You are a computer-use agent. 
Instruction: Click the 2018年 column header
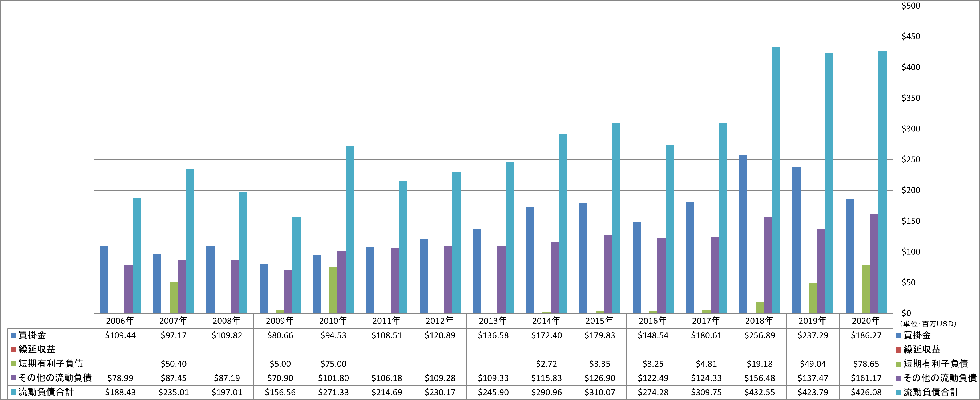pos(759,321)
